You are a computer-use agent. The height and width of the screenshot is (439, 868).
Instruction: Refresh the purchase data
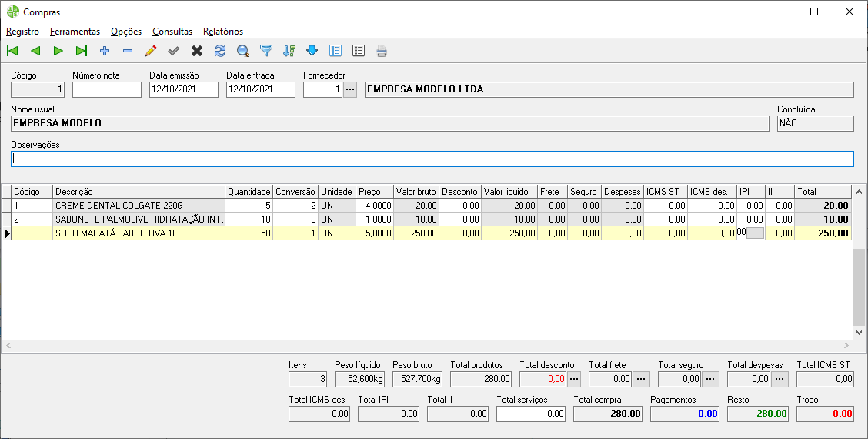[x=220, y=52]
